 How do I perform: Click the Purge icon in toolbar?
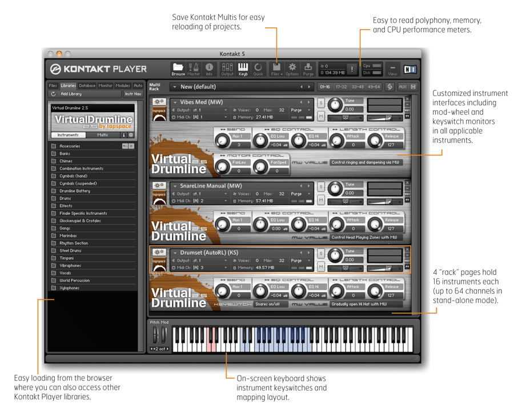point(308,69)
